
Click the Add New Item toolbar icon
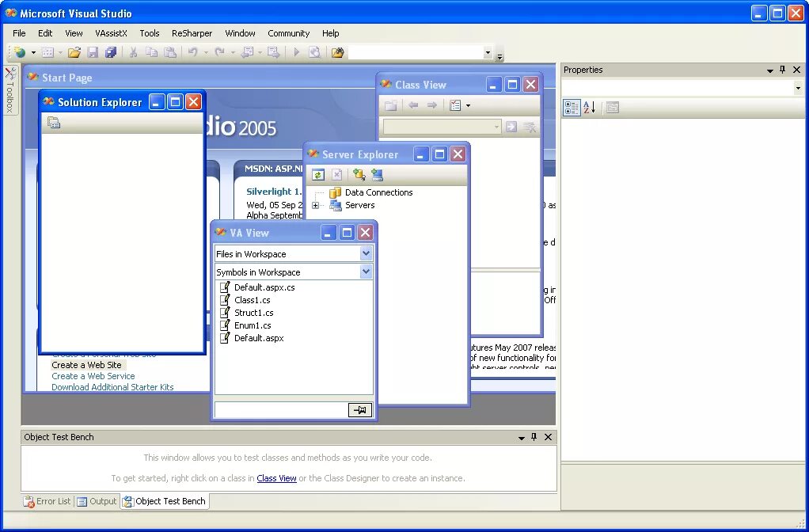point(47,52)
